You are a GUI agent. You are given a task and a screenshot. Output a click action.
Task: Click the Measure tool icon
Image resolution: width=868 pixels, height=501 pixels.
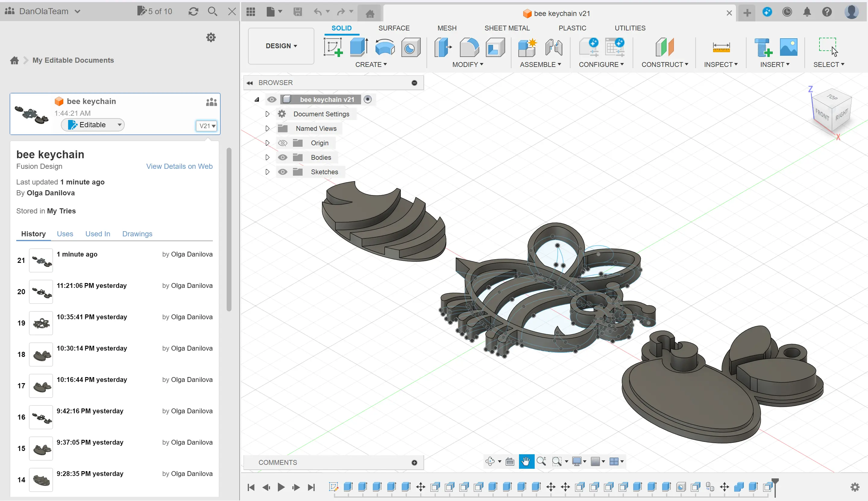pyautogui.click(x=722, y=47)
